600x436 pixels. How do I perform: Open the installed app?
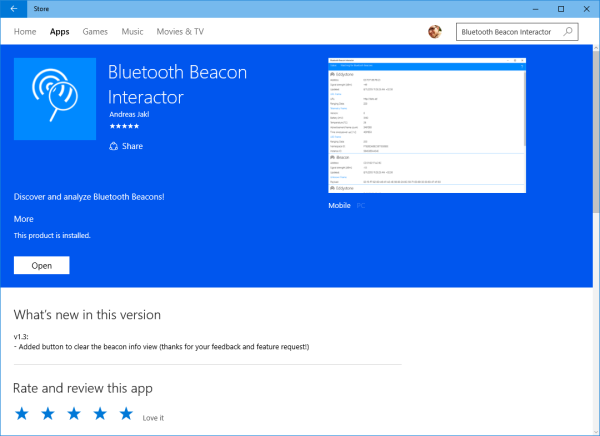pos(41,265)
